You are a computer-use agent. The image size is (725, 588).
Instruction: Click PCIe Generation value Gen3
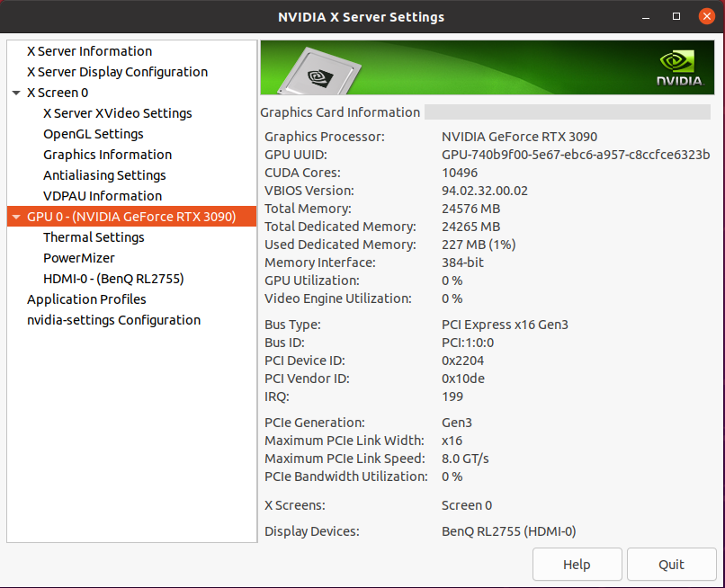pos(457,423)
